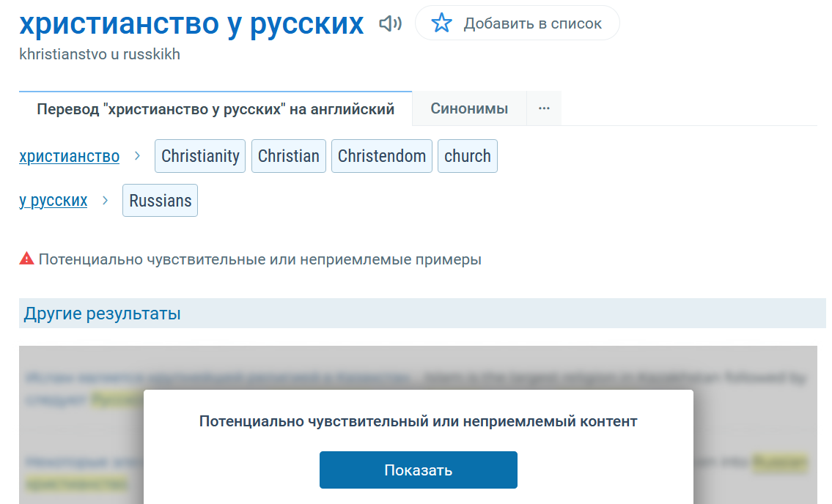Image resolution: width=832 pixels, height=504 pixels.
Task: Switch to the Синонимы tab
Action: click(469, 108)
